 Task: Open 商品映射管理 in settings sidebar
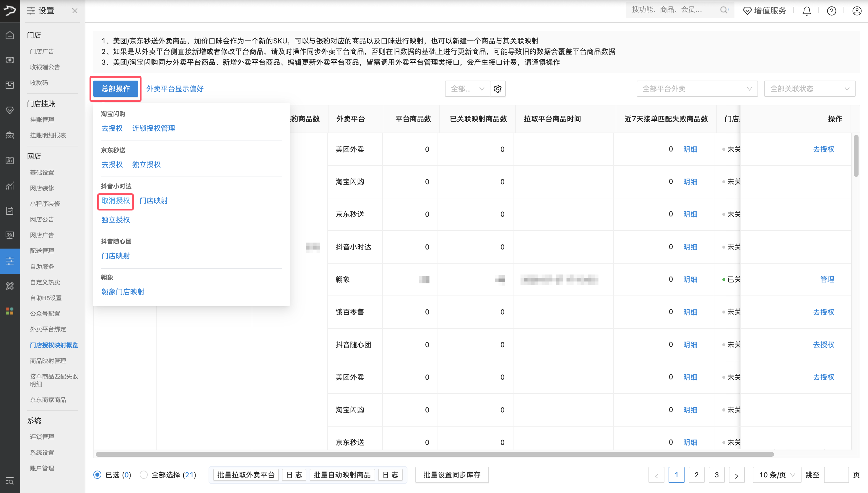48,361
